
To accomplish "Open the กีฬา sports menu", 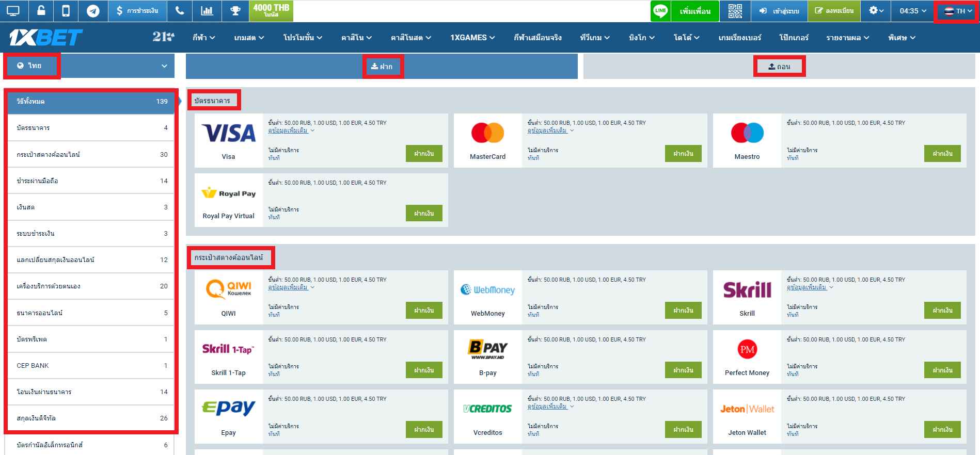I will point(204,38).
